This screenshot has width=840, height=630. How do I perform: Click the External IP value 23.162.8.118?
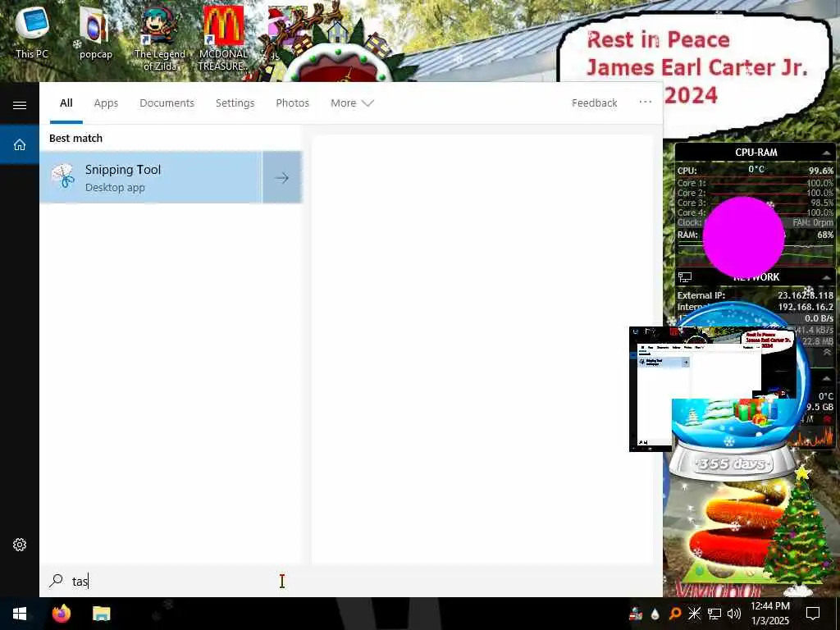click(806, 295)
